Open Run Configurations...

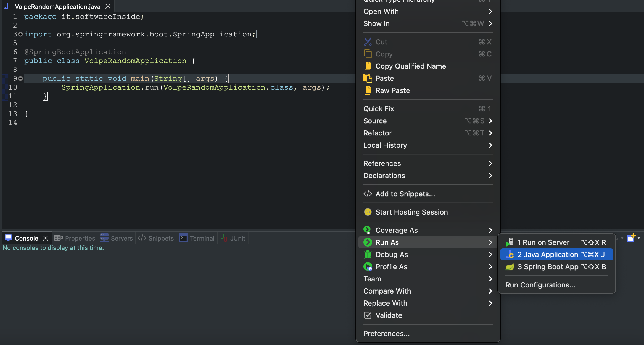pos(540,285)
